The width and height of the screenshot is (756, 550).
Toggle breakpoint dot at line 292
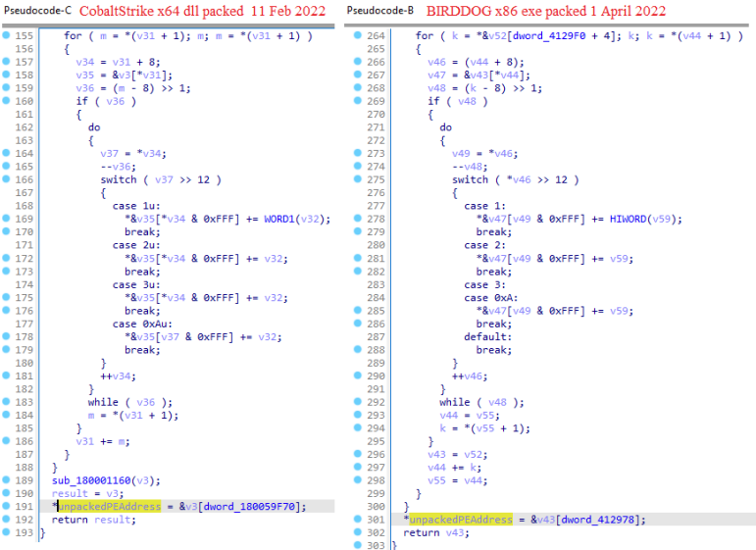coord(358,402)
